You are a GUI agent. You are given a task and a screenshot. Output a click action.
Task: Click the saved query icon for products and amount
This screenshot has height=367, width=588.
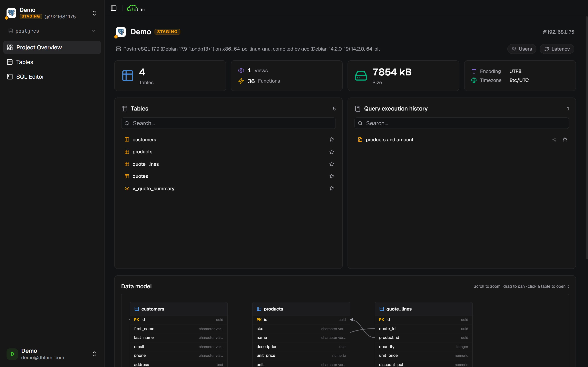(x=360, y=140)
